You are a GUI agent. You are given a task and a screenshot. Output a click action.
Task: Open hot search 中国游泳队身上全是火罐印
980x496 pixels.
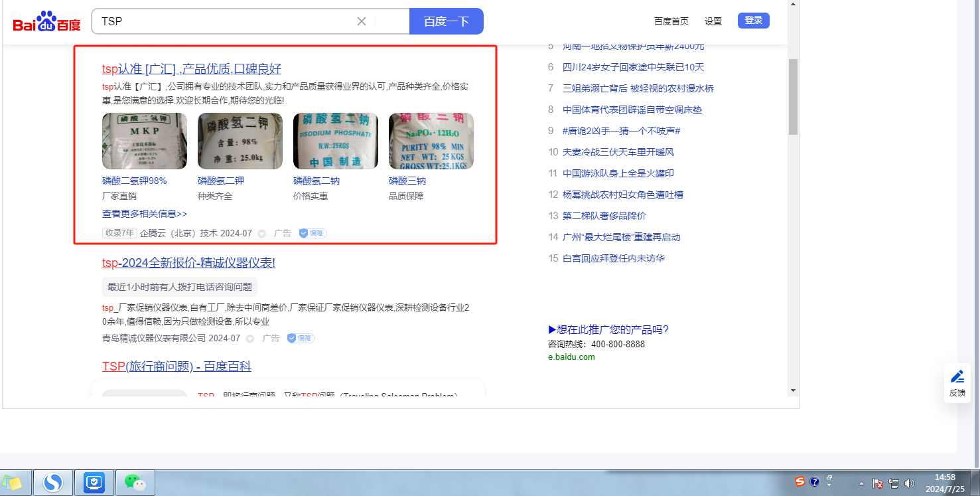pyautogui.click(x=618, y=173)
